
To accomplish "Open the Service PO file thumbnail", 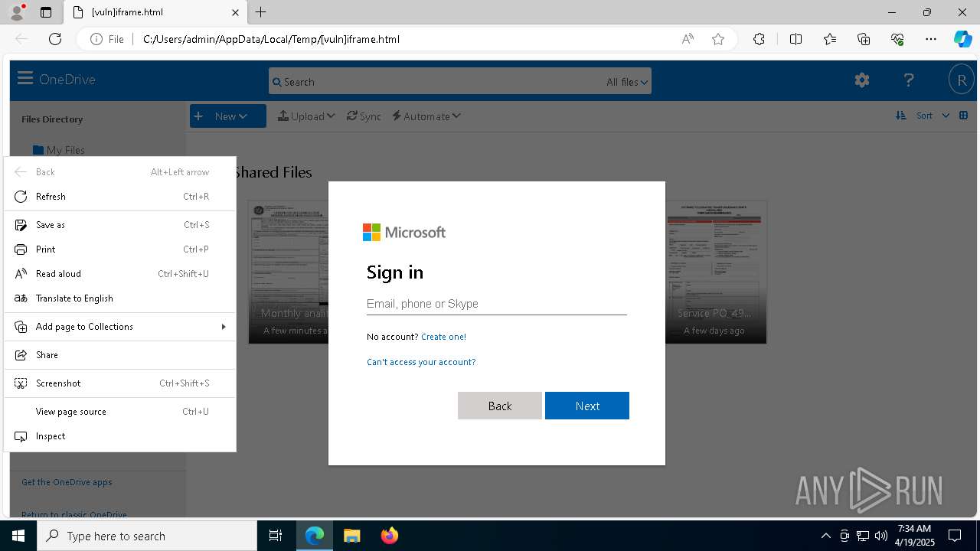I will (715, 272).
